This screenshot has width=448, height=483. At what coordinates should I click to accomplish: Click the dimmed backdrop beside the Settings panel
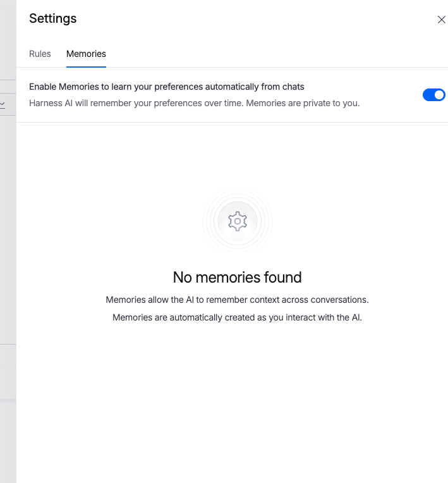8,253
